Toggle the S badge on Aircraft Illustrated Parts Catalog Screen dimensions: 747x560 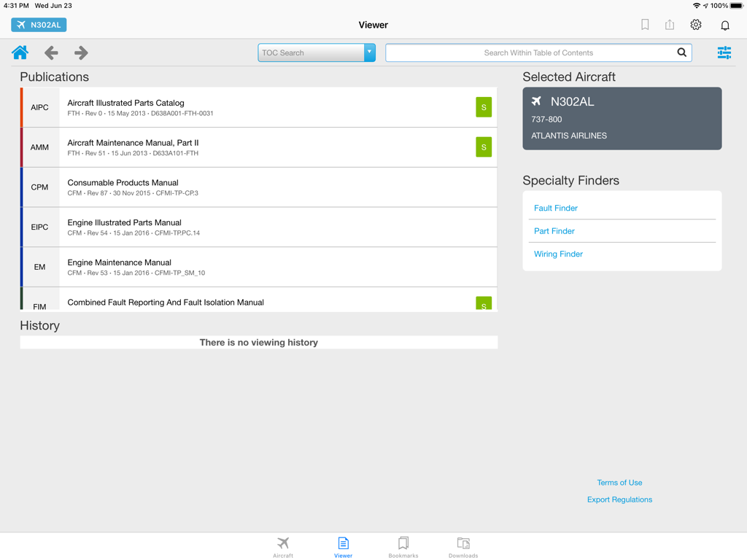coord(483,106)
